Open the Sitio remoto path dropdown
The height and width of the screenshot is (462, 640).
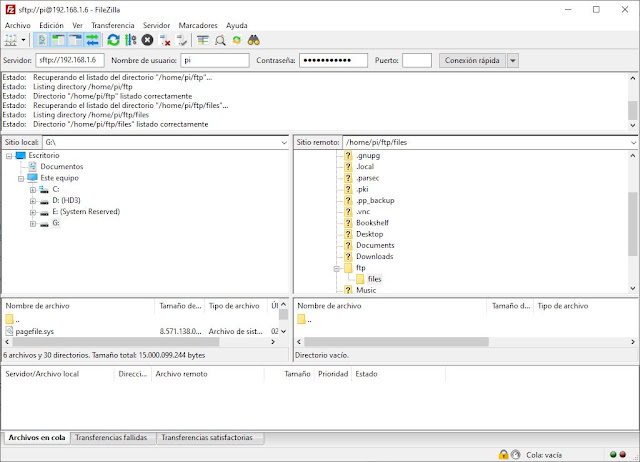(x=633, y=142)
